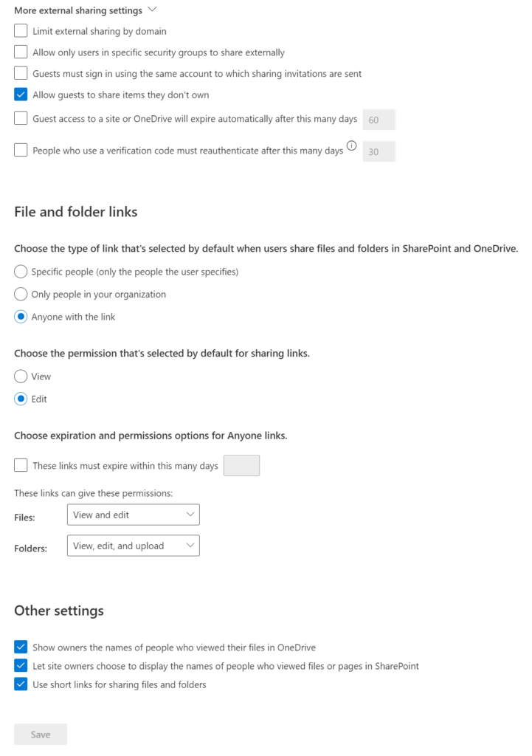
Task: Enable Anyone links must expire checkbox
Action: [x=21, y=466]
